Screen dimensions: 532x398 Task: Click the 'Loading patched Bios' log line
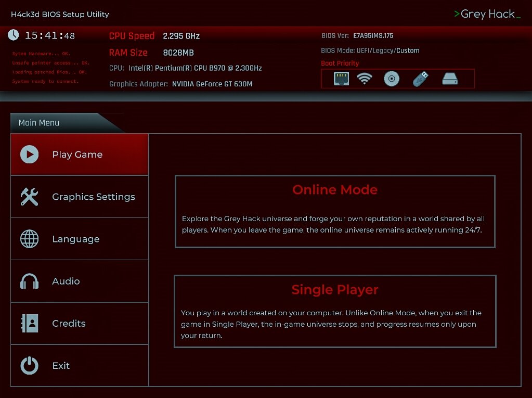pyautogui.click(x=49, y=72)
